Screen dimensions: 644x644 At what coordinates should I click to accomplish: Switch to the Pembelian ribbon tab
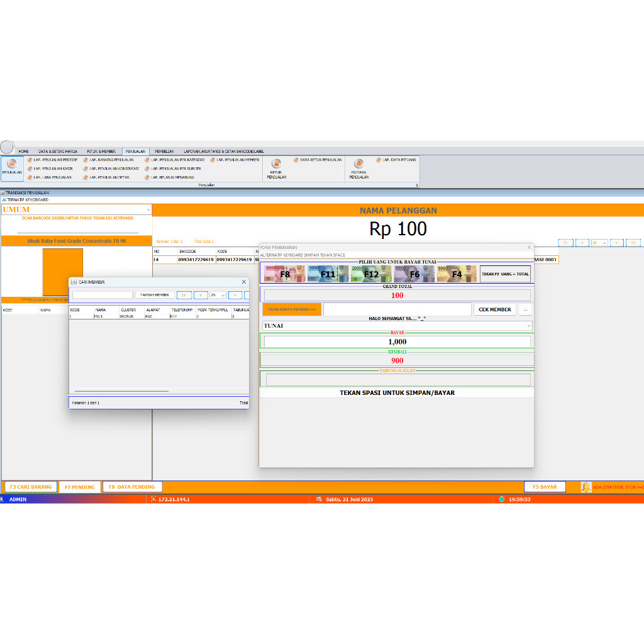coord(164,152)
